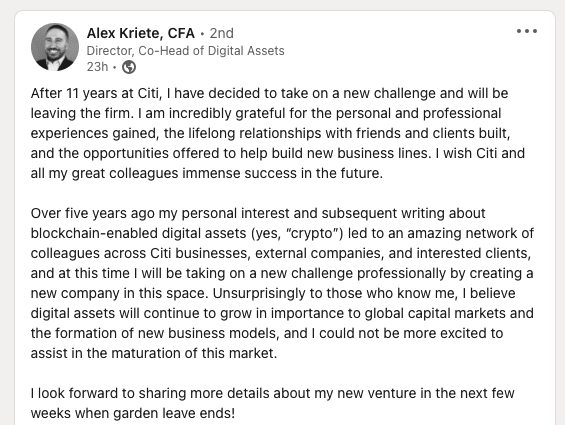
Task: Open the three-dot post options menu
Action: [x=527, y=31]
